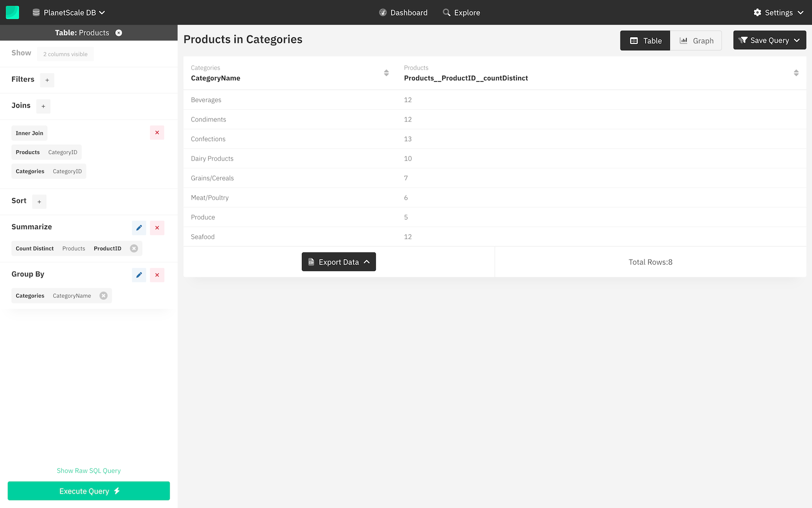Close the Products table with X icon
The width and height of the screenshot is (812, 508).
point(118,33)
